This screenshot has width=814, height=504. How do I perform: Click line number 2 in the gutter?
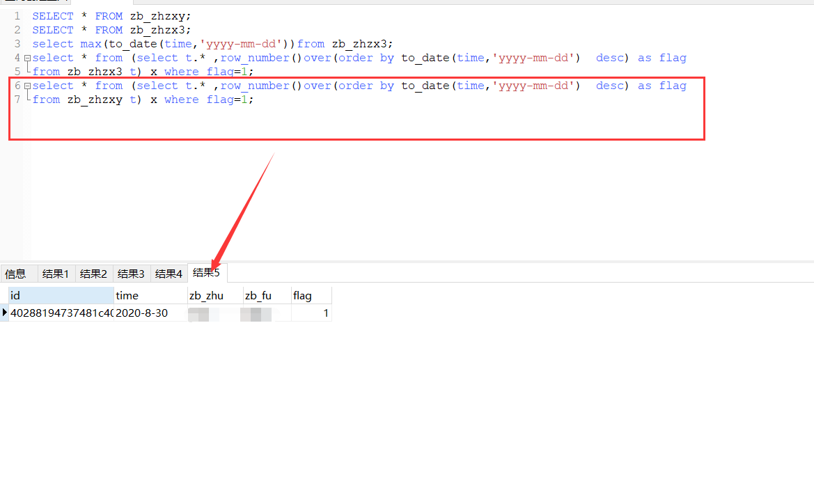[x=17, y=30]
